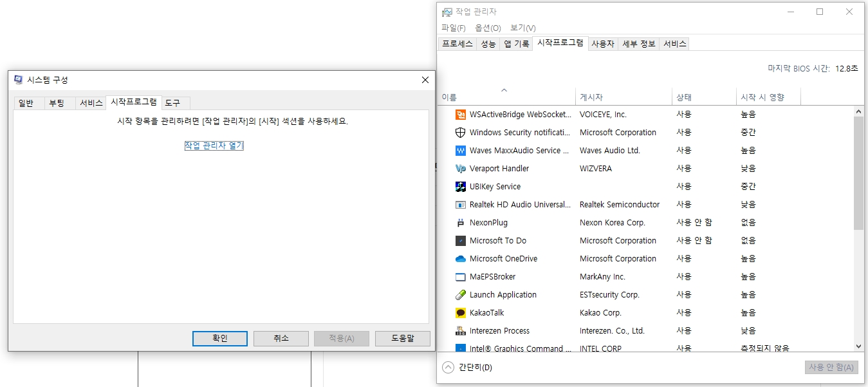
Task: Maximize the Task Manager window
Action: coord(820,12)
